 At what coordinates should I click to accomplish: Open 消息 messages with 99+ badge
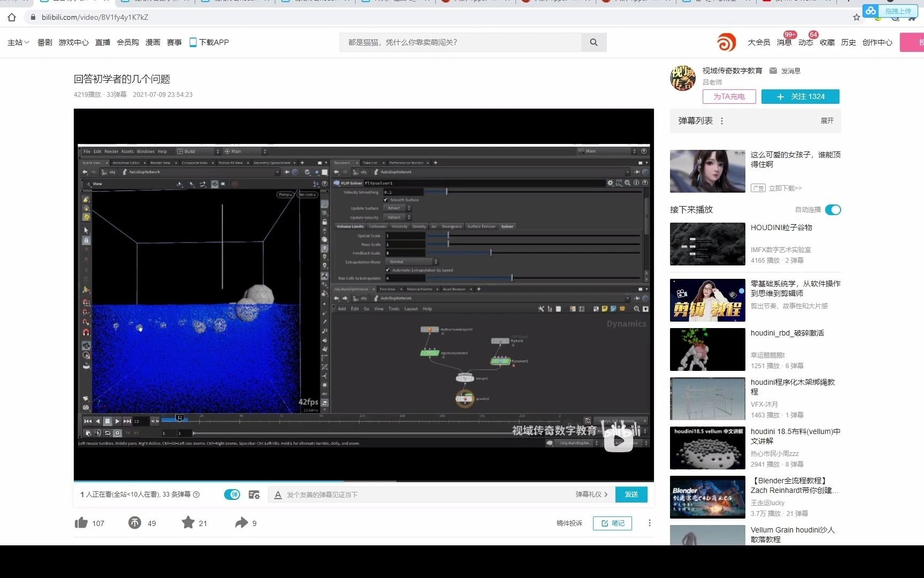(784, 42)
